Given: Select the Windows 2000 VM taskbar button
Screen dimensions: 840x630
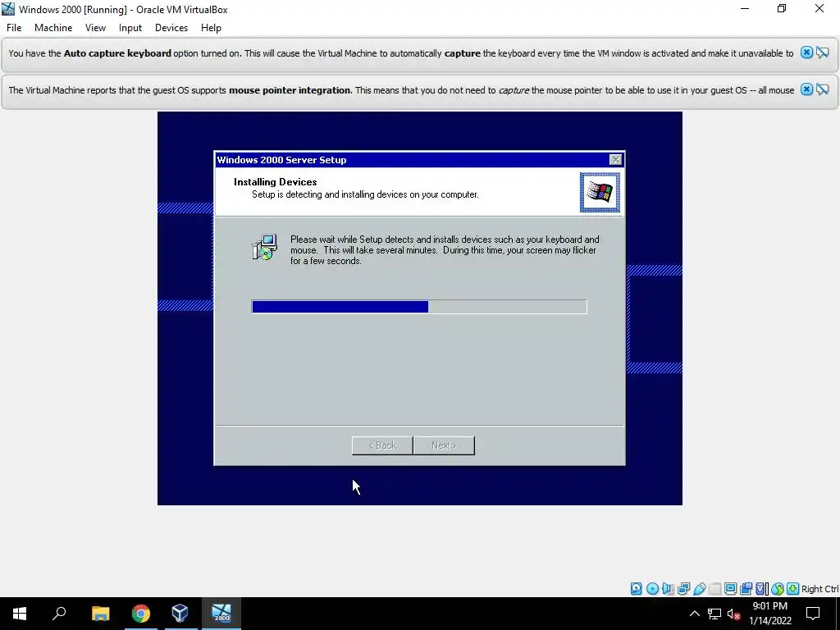Looking at the screenshot, I should (x=221, y=614).
